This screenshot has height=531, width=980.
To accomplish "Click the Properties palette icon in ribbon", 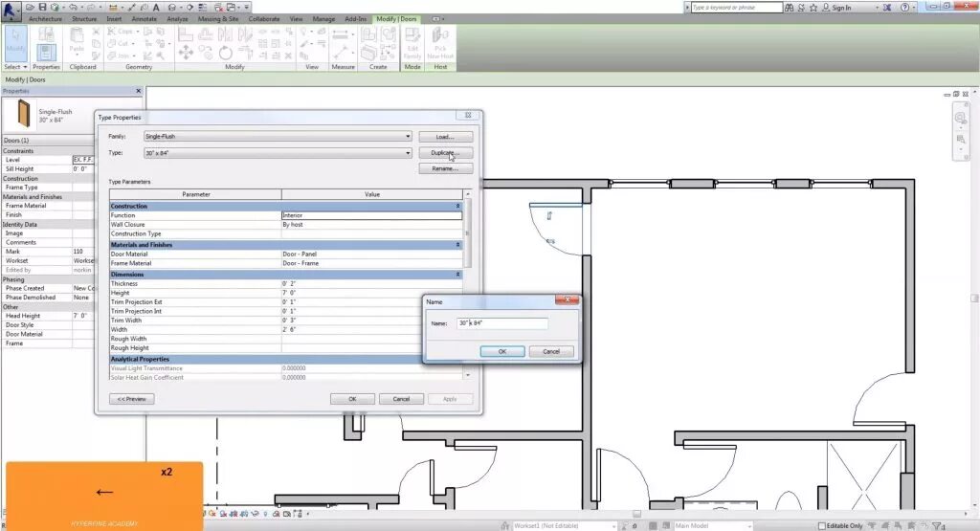I will [x=46, y=52].
